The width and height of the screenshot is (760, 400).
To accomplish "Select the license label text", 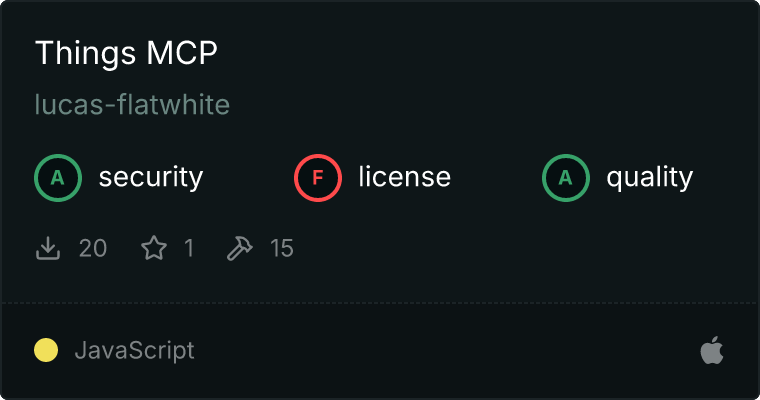I will [x=405, y=176].
